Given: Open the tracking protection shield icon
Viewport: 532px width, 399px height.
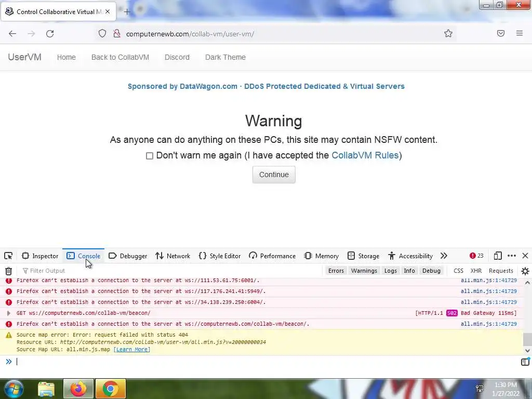Looking at the screenshot, I should point(102,33).
